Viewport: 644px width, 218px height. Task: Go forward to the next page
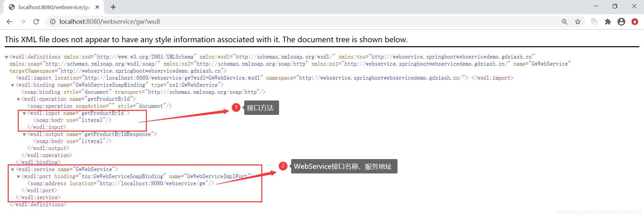22,22
